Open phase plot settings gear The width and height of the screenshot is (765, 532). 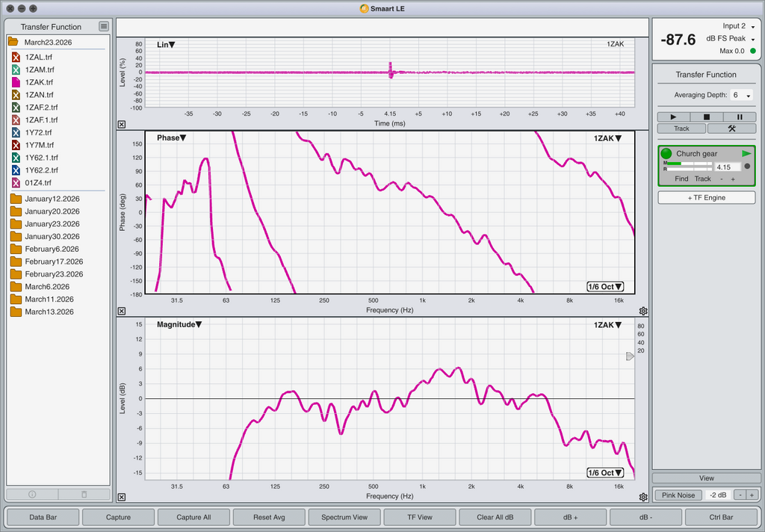[x=643, y=312]
